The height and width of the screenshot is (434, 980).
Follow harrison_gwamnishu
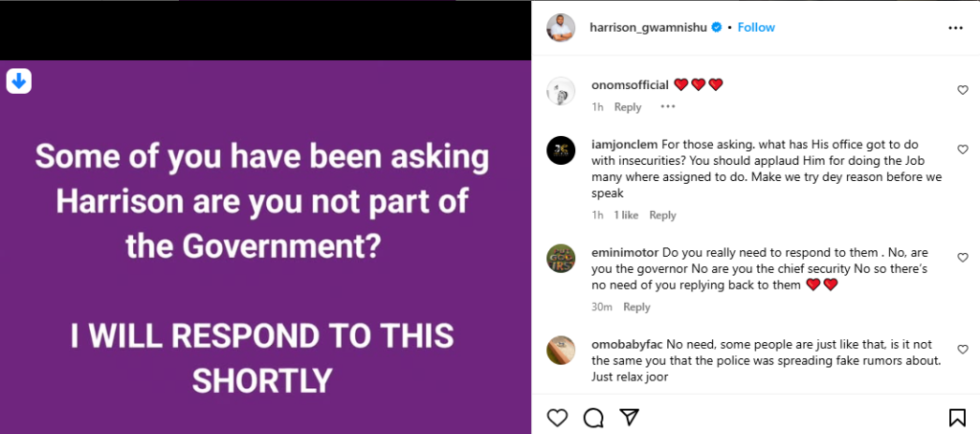(756, 28)
